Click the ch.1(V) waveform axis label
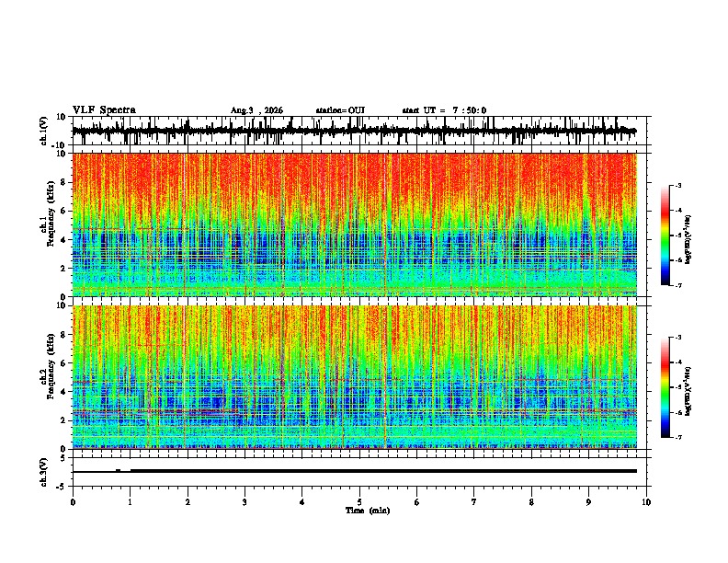Screen dimensions: 728x563 click(44, 131)
